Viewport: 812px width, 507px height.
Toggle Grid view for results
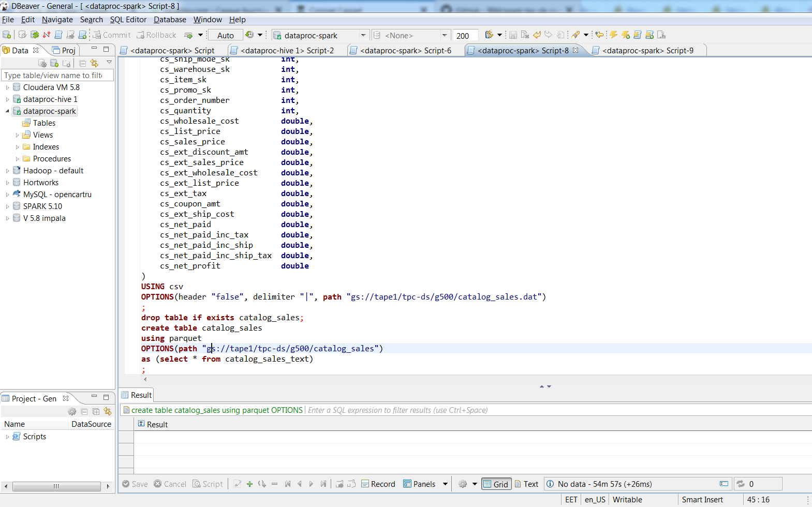pyautogui.click(x=496, y=484)
